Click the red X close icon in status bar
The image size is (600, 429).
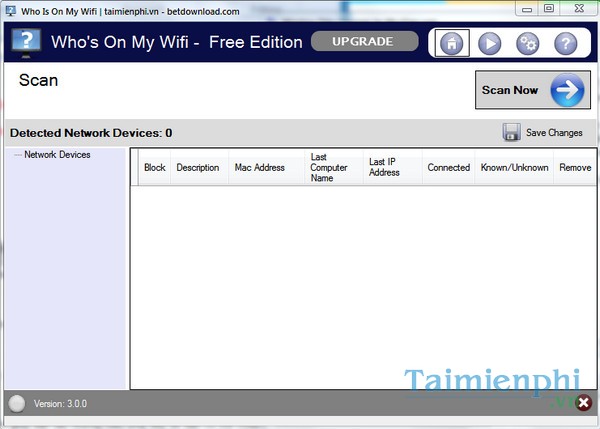(x=583, y=402)
